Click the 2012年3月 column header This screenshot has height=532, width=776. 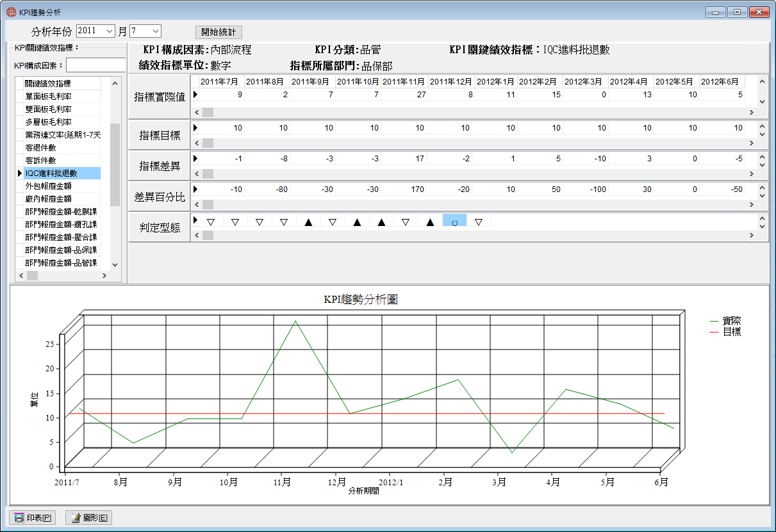(586, 81)
